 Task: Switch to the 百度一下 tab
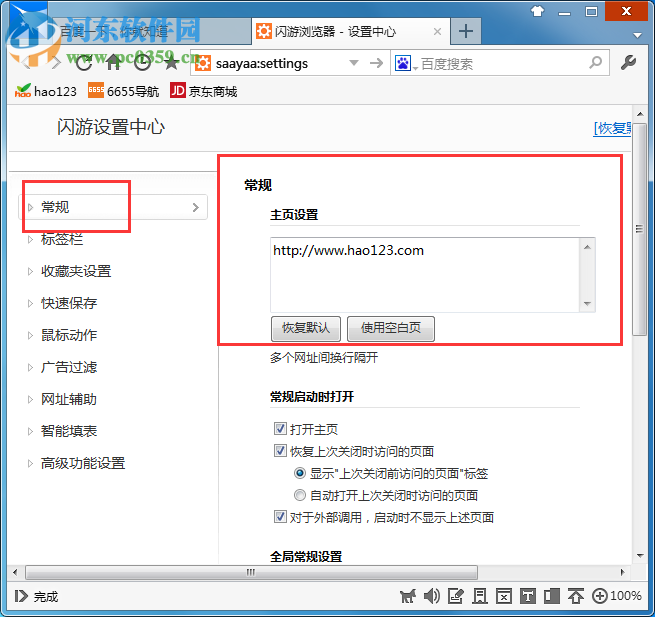coord(150,31)
